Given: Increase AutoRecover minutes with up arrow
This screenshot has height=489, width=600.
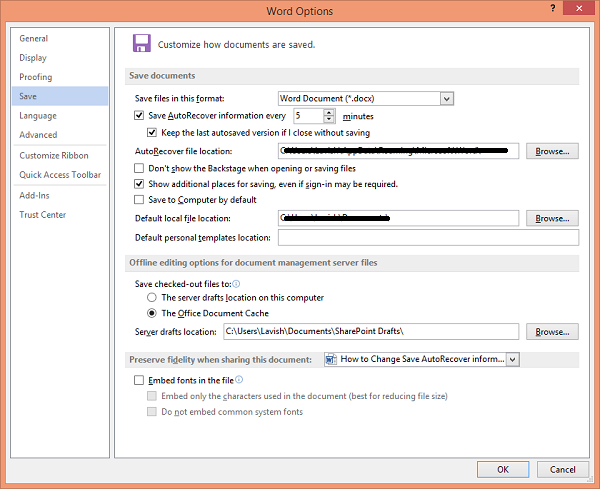Looking at the screenshot, I should tap(329, 112).
